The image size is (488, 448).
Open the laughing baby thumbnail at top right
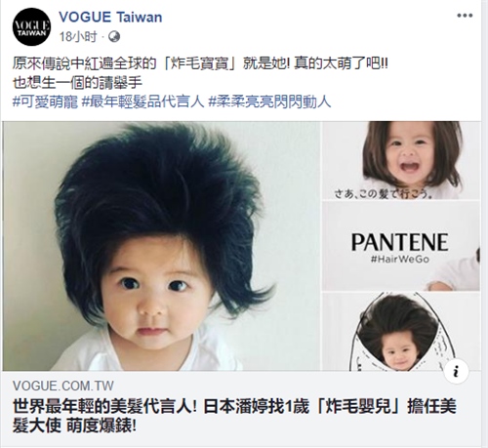coord(401,160)
